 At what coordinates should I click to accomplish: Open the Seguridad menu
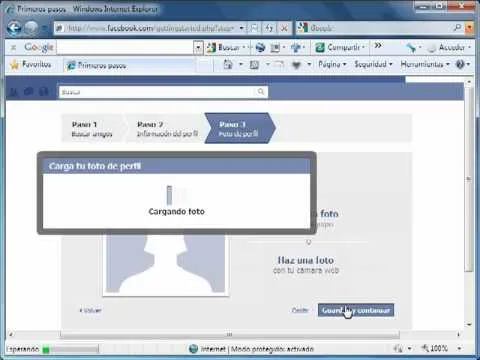coord(373,64)
